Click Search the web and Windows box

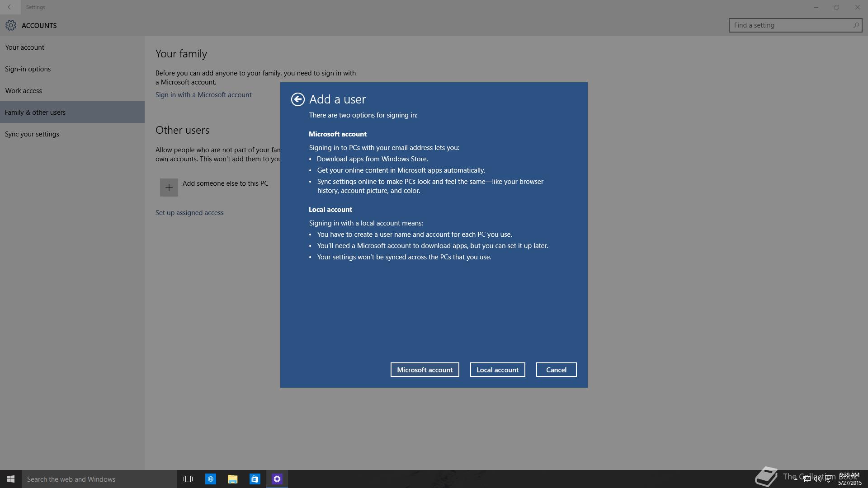[x=99, y=479]
